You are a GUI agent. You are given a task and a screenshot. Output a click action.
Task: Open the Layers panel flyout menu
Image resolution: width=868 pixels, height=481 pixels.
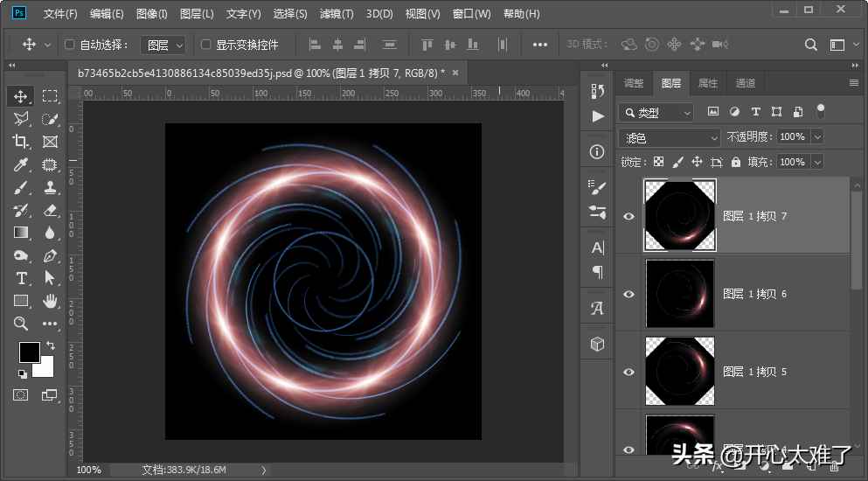click(x=854, y=82)
